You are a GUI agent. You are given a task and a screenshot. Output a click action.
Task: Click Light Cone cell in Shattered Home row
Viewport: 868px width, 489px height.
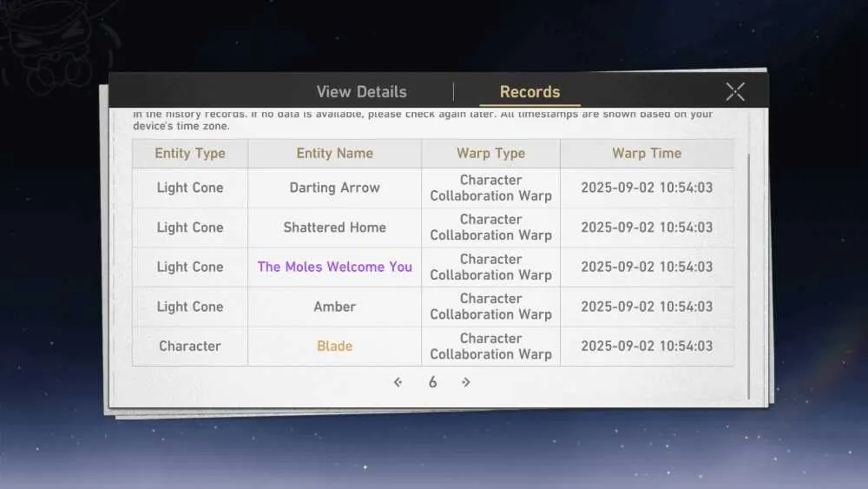coord(190,228)
